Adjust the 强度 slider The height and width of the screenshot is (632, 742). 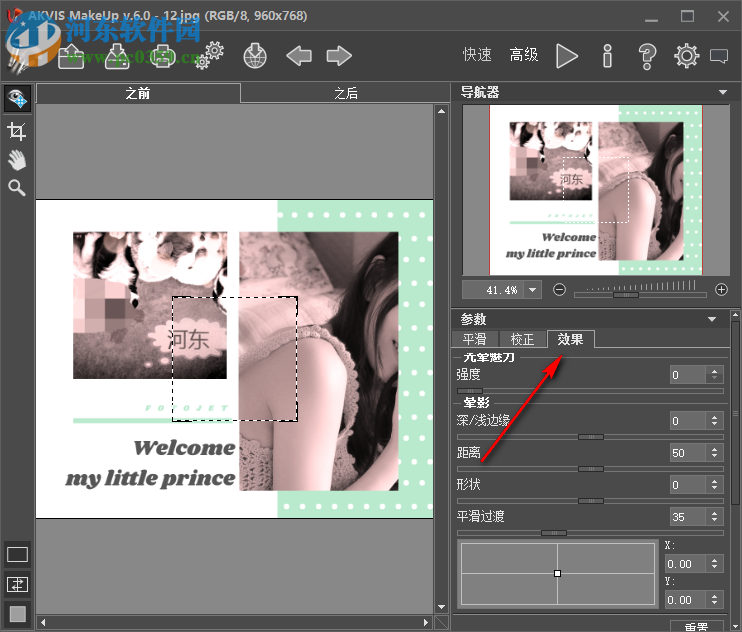pyautogui.click(x=470, y=391)
